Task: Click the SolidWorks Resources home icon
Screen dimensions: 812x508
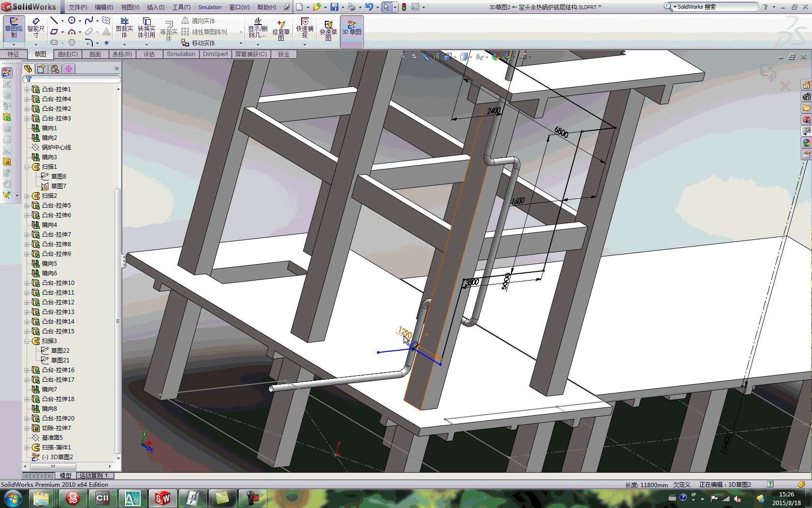Action: point(806,85)
